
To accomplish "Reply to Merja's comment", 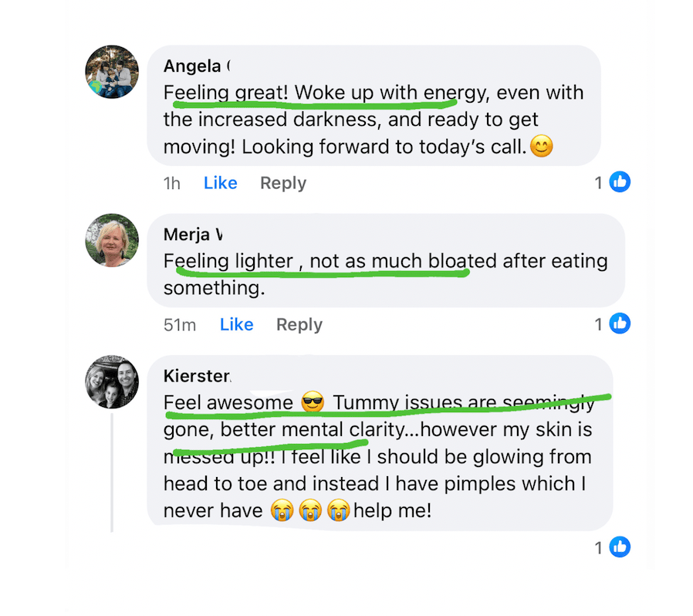I will [299, 325].
